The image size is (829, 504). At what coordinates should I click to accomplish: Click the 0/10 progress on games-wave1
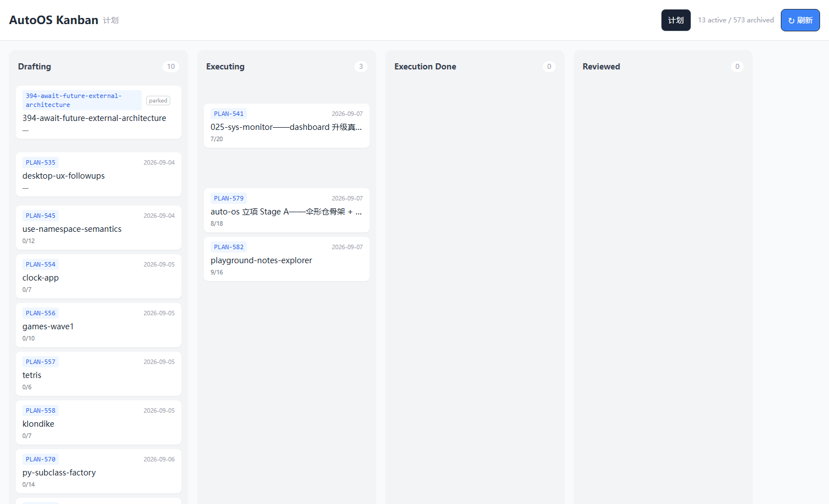pyautogui.click(x=29, y=338)
